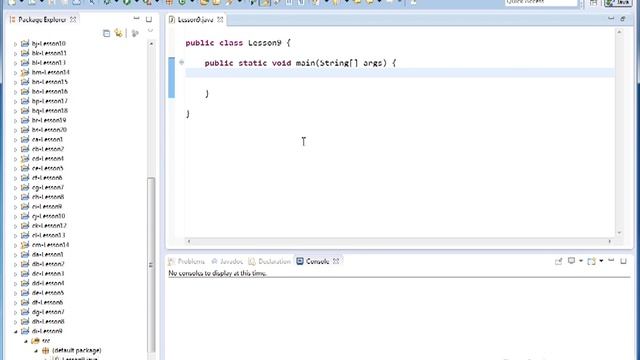Select cj-Lesson10 in the tree
The height and width of the screenshot is (360, 640).
point(48,216)
